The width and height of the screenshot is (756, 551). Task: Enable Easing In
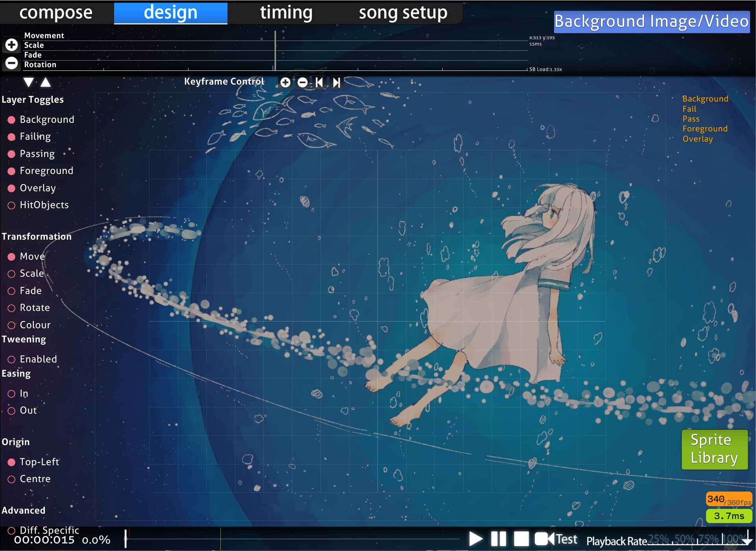point(18,394)
